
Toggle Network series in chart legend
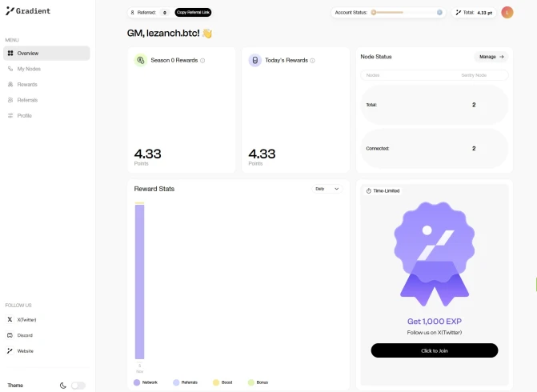coord(146,382)
